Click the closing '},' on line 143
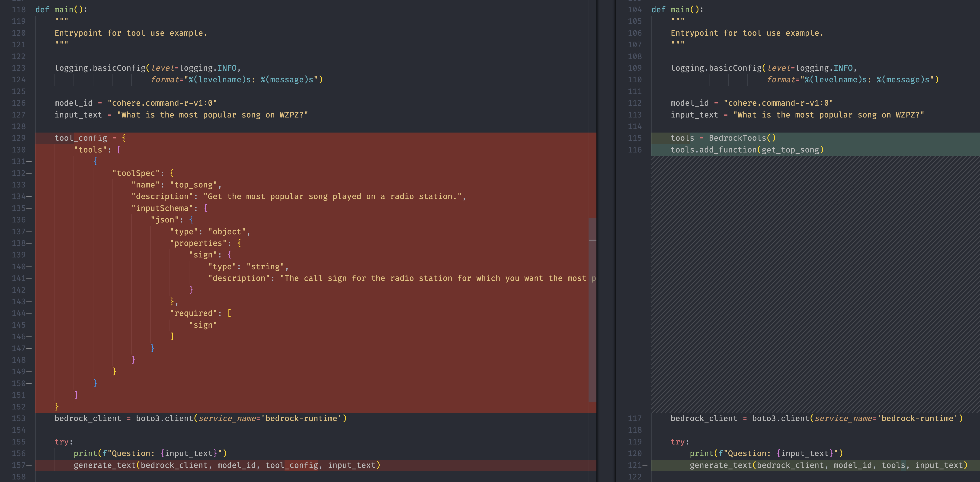 (x=174, y=301)
